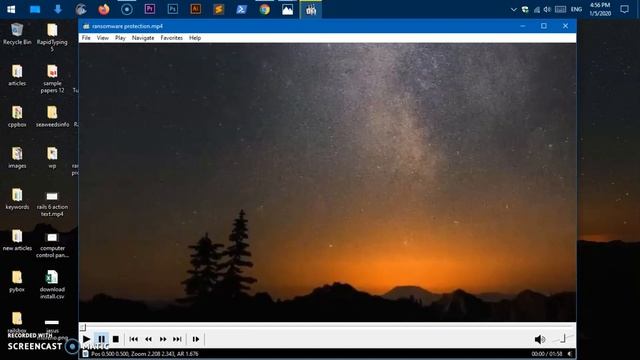Open the File menu
This screenshot has height=360, width=640.
[86, 38]
